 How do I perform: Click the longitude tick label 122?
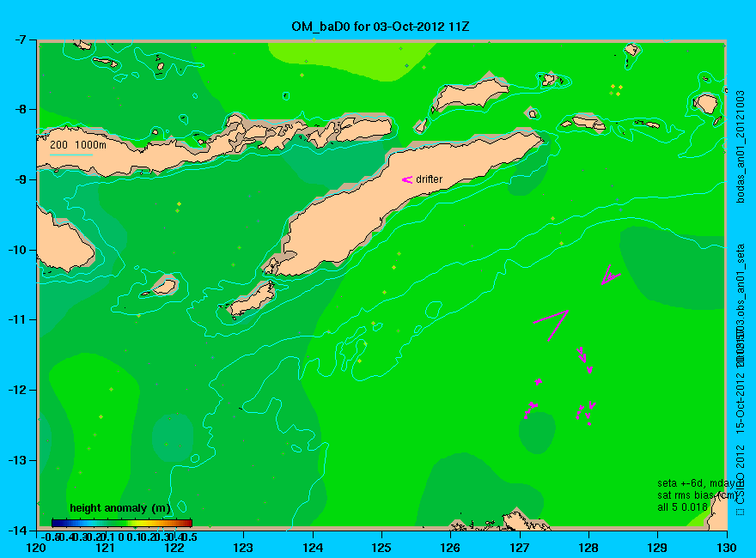[x=174, y=548]
